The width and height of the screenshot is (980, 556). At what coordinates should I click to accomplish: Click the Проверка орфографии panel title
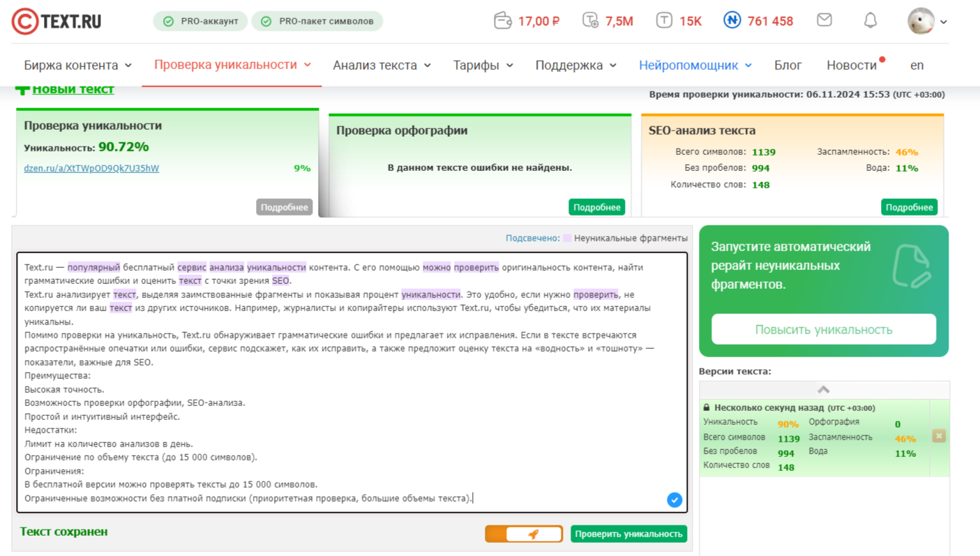[x=402, y=130]
